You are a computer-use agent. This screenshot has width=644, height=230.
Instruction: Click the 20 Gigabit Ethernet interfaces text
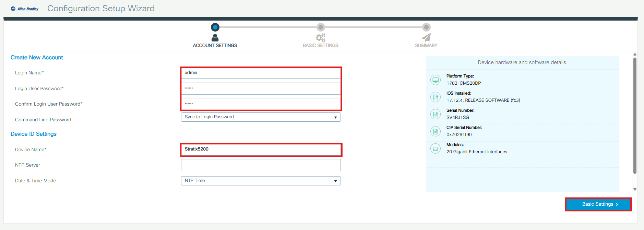[x=477, y=152]
